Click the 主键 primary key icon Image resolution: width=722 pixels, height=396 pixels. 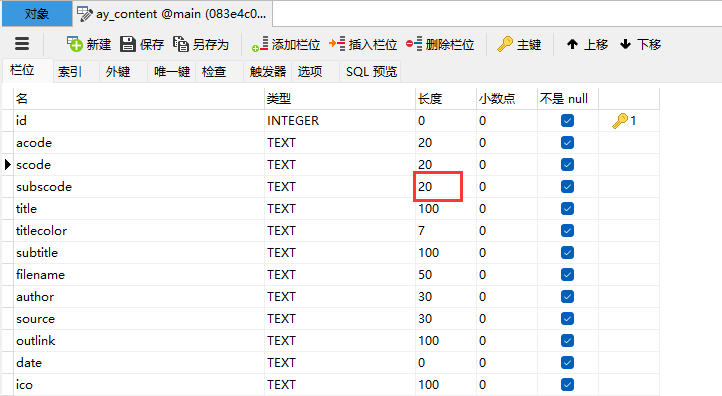point(505,44)
